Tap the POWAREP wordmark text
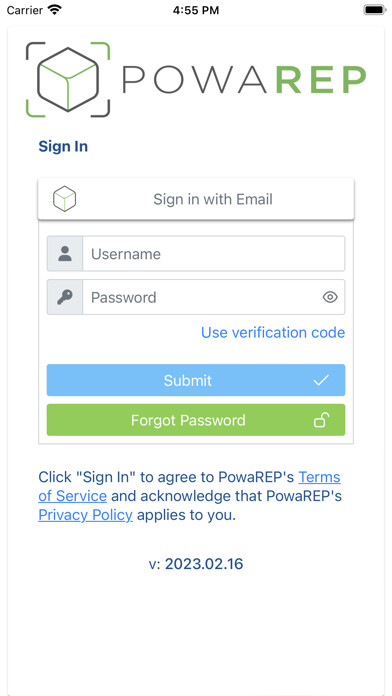 point(244,80)
